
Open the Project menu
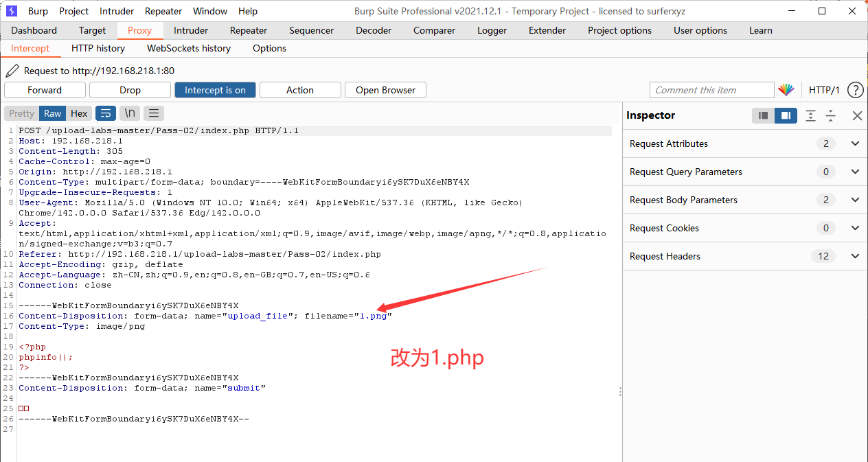tap(73, 11)
